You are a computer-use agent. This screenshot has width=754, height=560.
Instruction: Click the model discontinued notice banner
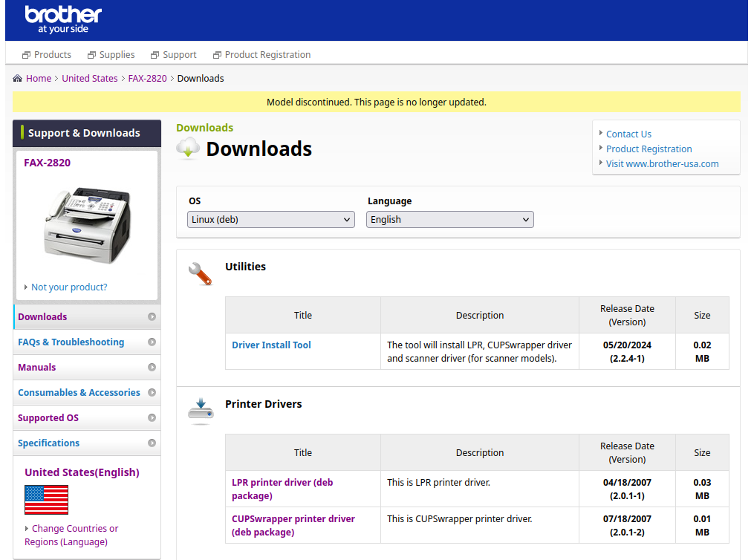point(377,102)
